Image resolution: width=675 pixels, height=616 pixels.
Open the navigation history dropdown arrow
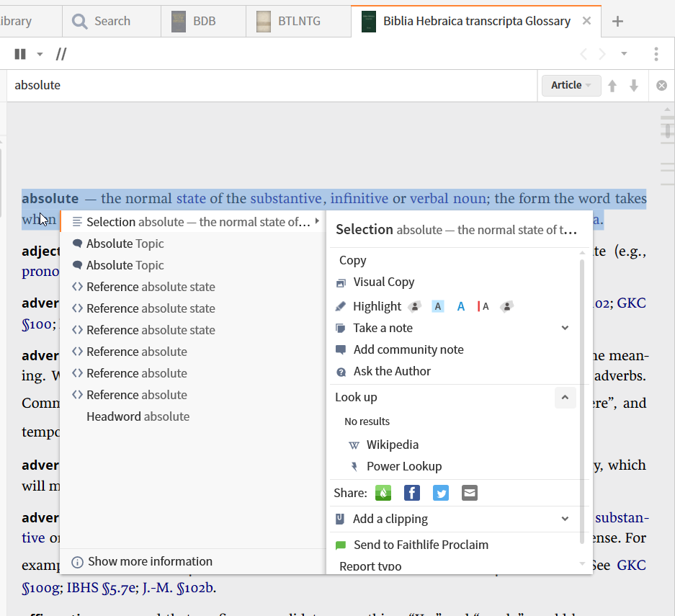(x=624, y=54)
